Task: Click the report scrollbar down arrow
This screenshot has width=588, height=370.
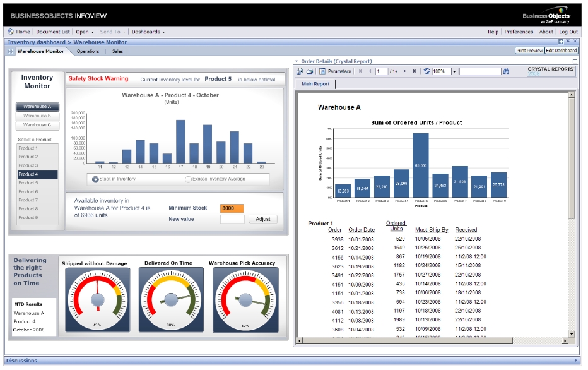Action: point(572,333)
